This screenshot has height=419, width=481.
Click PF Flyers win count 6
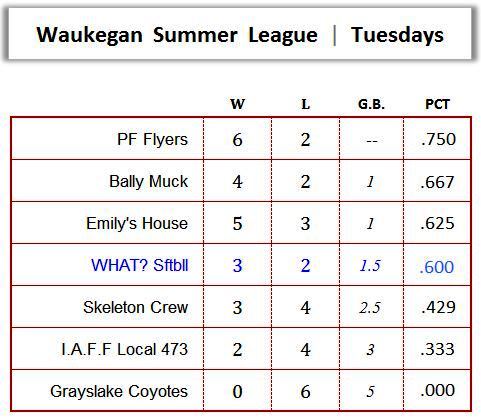(237, 140)
